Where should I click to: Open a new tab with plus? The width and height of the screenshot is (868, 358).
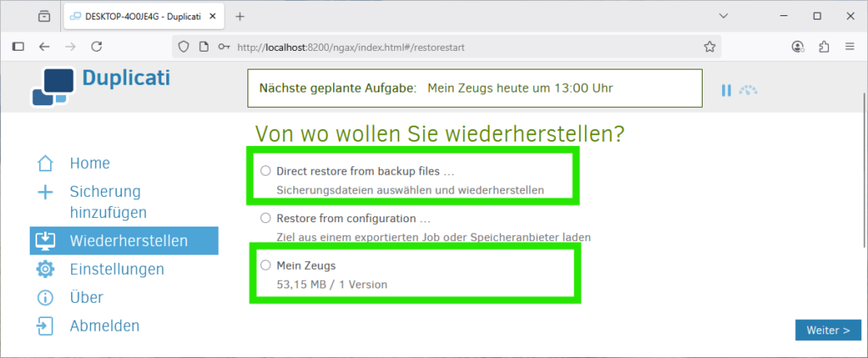click(x=240, y=17)
